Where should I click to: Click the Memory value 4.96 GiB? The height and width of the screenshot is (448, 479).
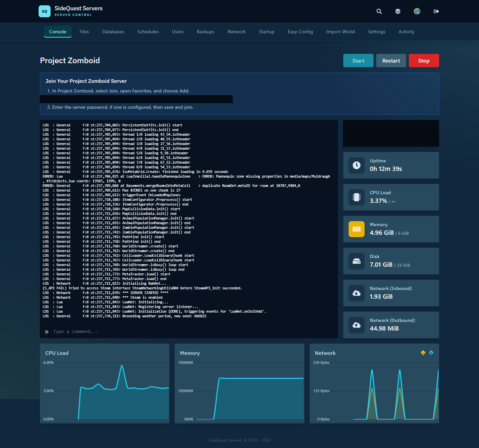coord(382,233)
